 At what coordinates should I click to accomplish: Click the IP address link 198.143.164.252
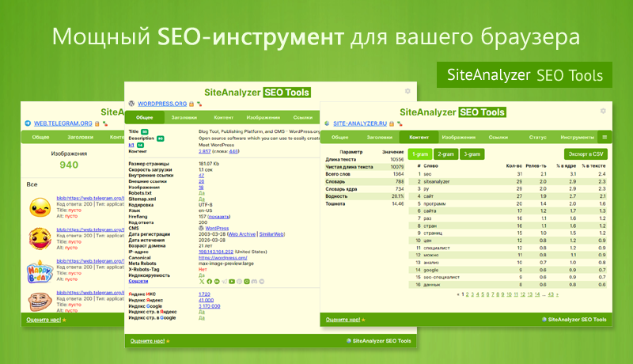coord(216,252)
